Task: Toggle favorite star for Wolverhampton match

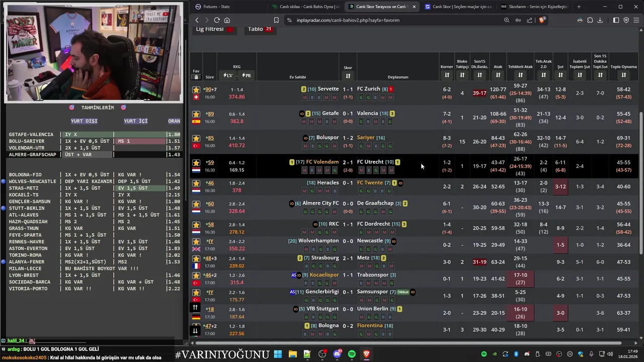Action: [x=196, y=241]
